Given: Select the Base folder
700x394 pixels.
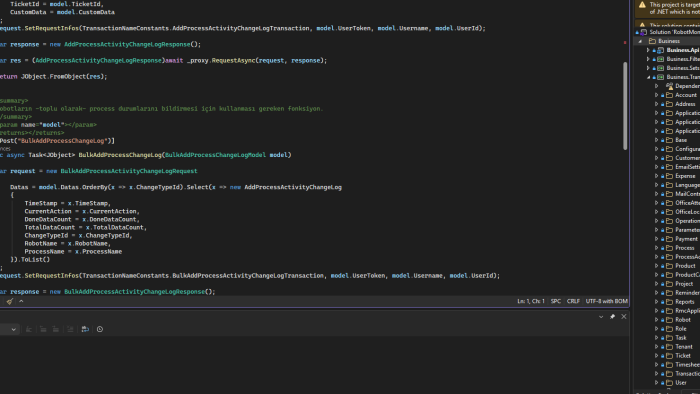Looking at the screenshot, I should [681, 140].
